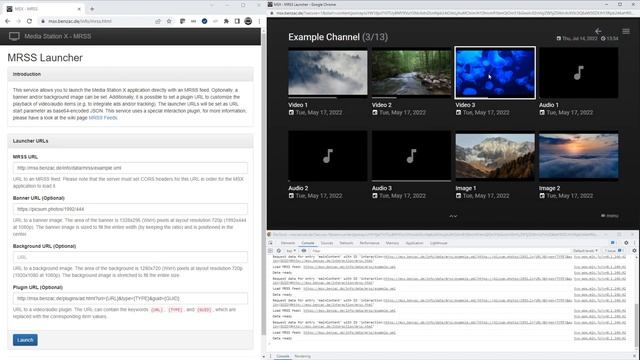
Task: Focus the Plugin URL input field
Action: click(x=130, y=298)
